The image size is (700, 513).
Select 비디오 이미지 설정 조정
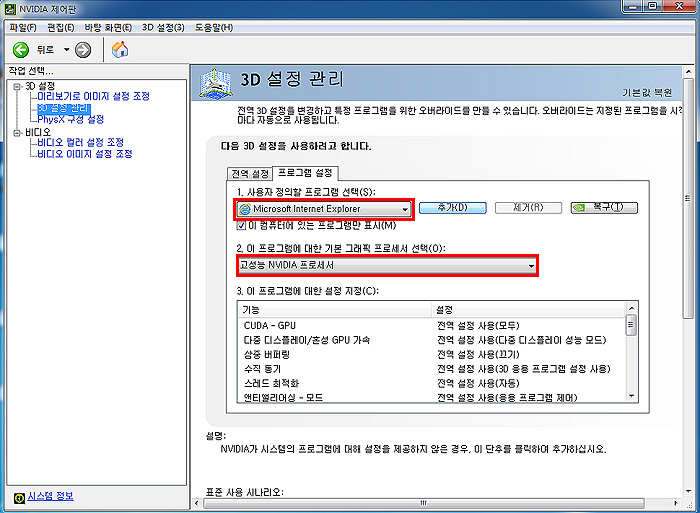click(85, 154)
